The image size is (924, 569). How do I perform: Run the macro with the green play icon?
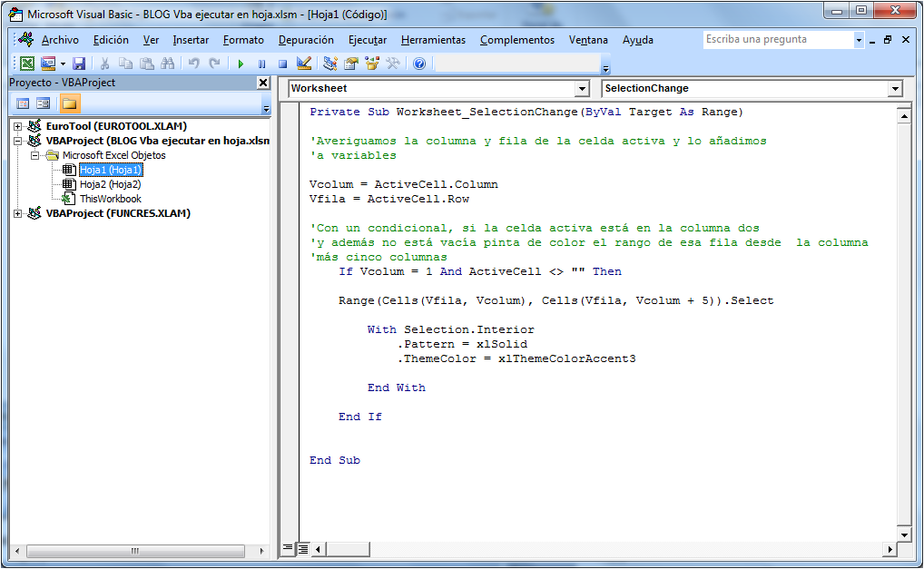click(x=241, y=64)
